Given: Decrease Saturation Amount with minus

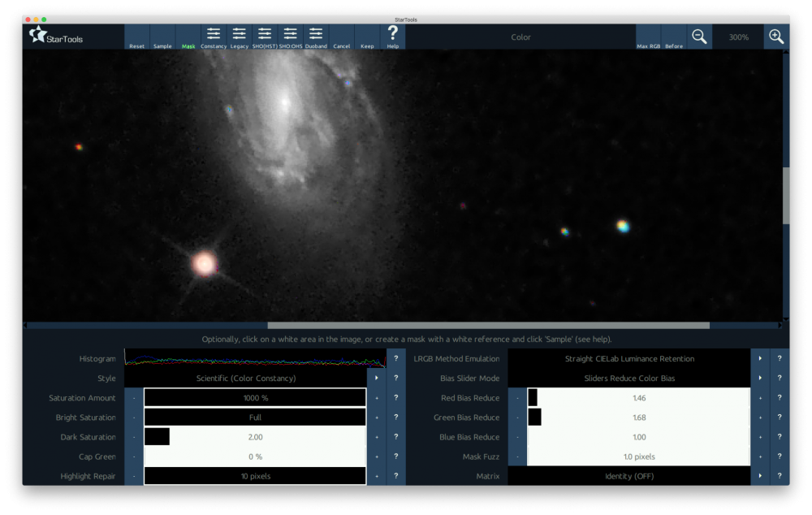Looking at the screenshot, I should [134, 398].
